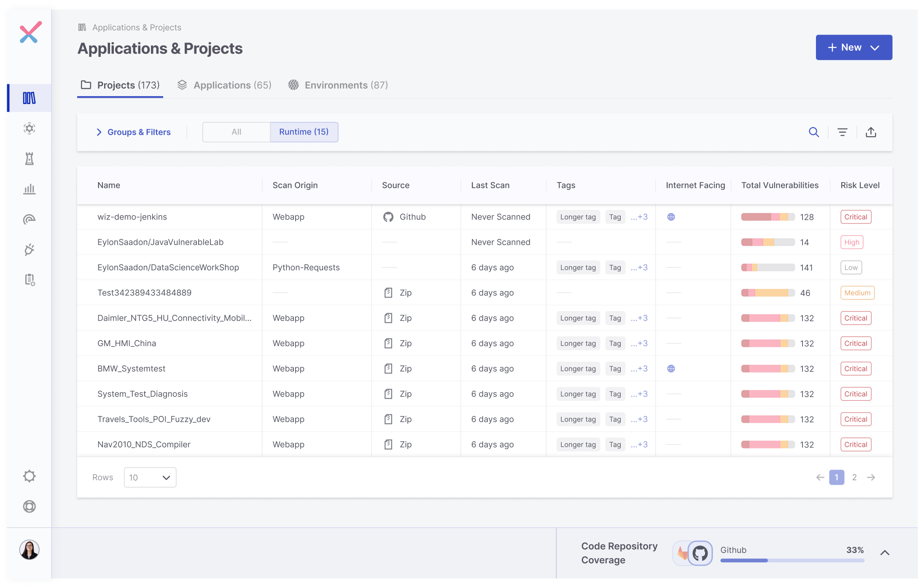The width and height of the screenshot is (918, 588).
Task: Open the clipboard policies sidebar icon
Action: [30, 279]
